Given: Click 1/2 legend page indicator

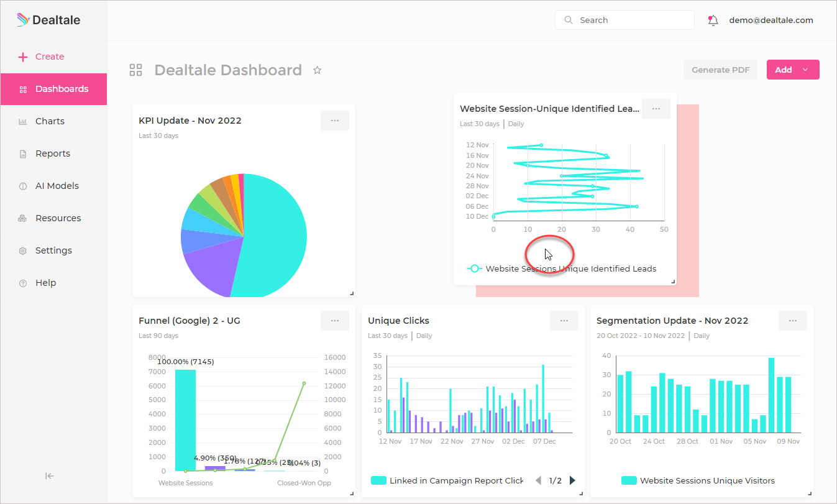Looking at the screenshot, I should click(556, 480).
